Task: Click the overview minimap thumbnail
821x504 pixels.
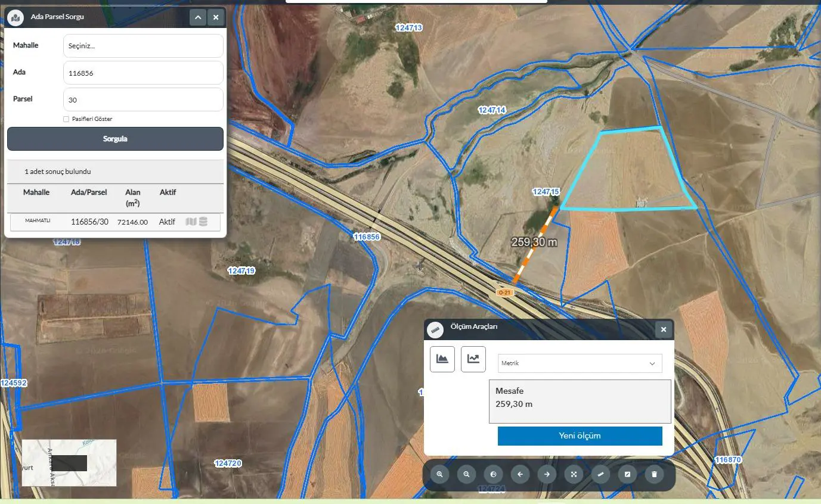Action: point(69,463)
